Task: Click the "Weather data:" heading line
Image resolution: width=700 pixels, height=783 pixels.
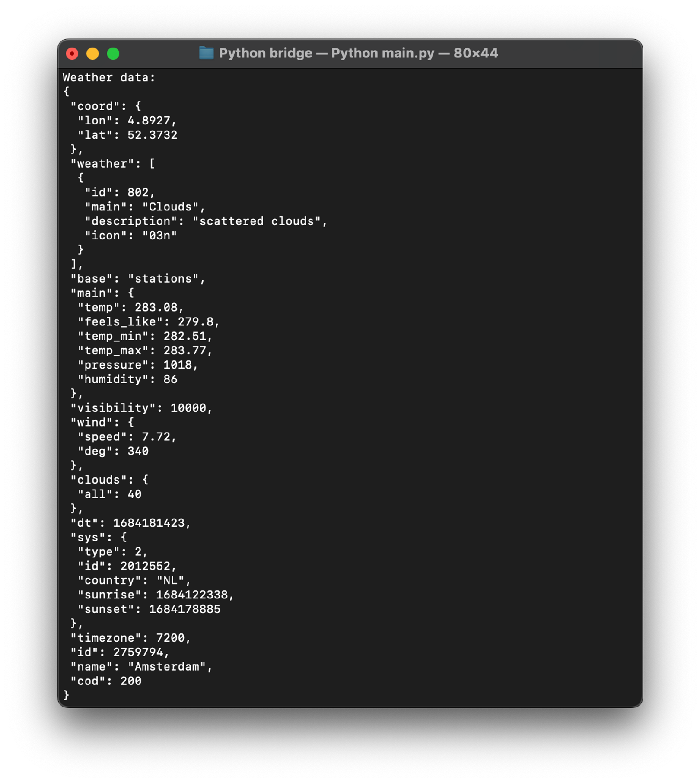Action: 109,77
